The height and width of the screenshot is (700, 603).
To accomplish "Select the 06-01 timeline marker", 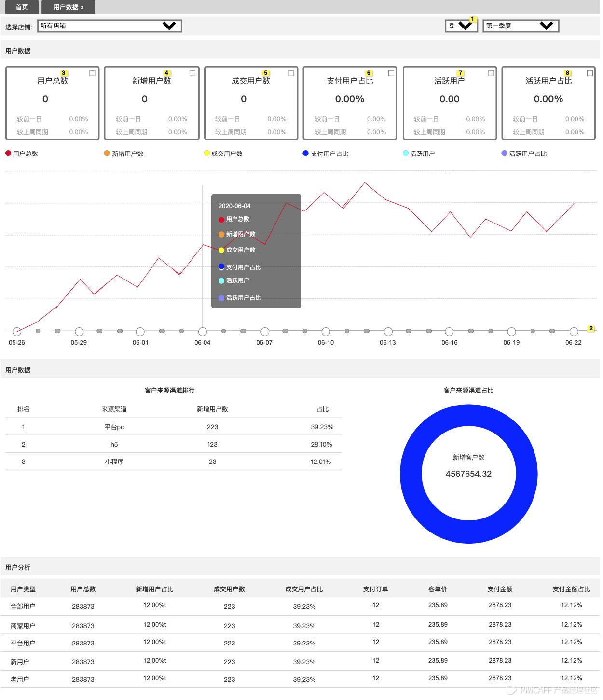I will [140, 332].
